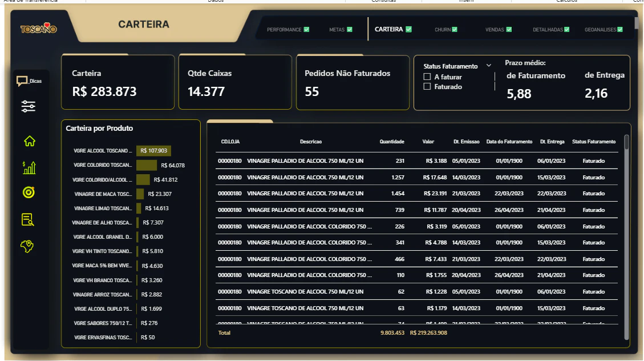The width and height of the screenshot is (644, 361).
Task: Select the VGRE COLORIDO/ALCOOL bar R$ 41.812
Action: pos(143,179)
